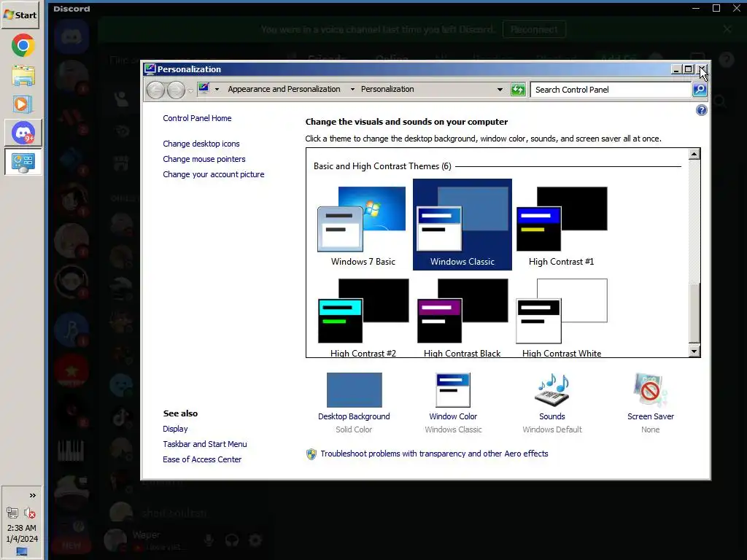Click the Discord help icon at top right
Screen dimensions: 747x560
click(727, 60)
